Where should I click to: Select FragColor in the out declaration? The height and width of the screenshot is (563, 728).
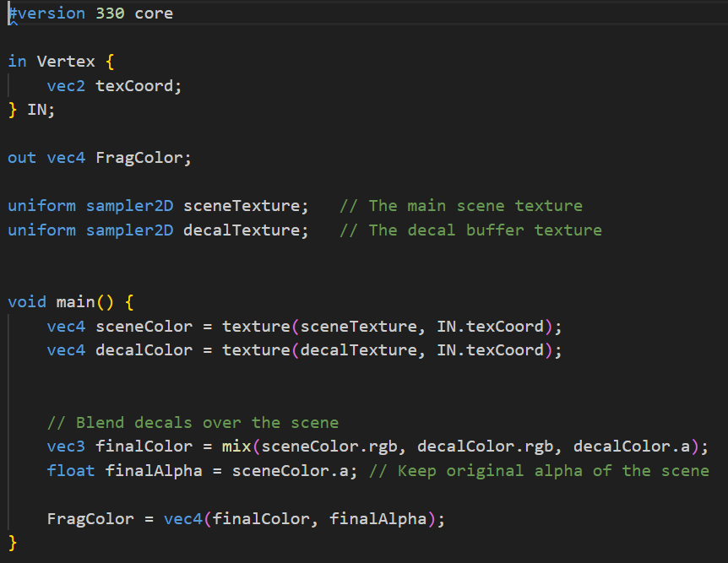coord(142,158)
